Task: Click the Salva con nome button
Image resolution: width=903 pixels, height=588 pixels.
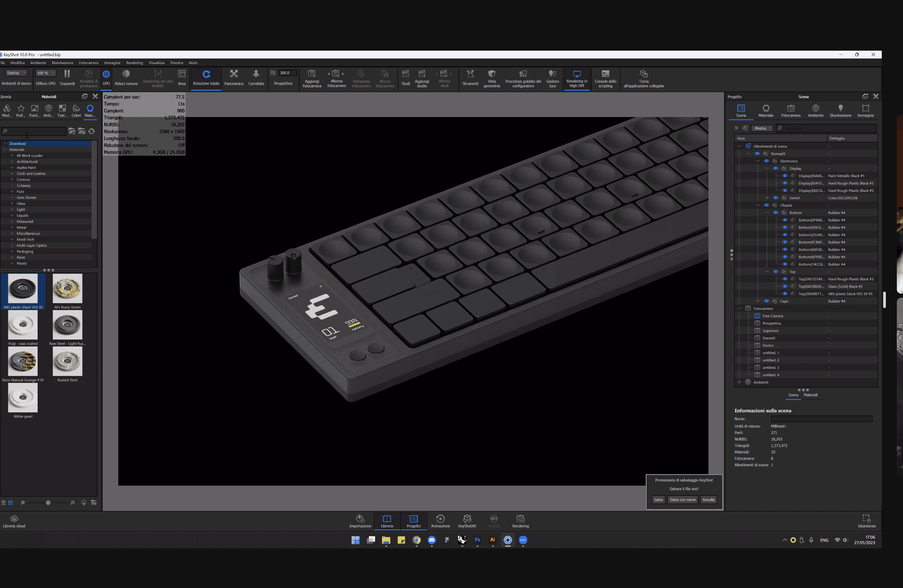Action: coord(682,500)
